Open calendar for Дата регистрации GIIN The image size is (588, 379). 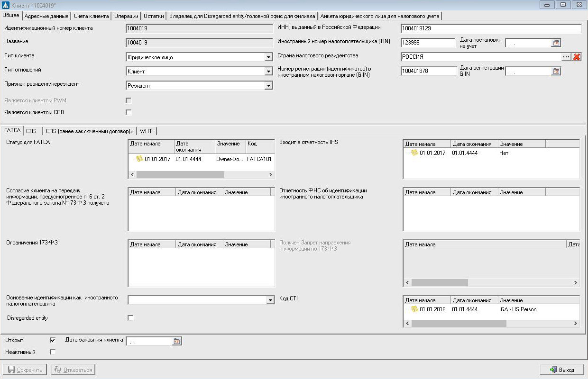[x=556, y=72]
